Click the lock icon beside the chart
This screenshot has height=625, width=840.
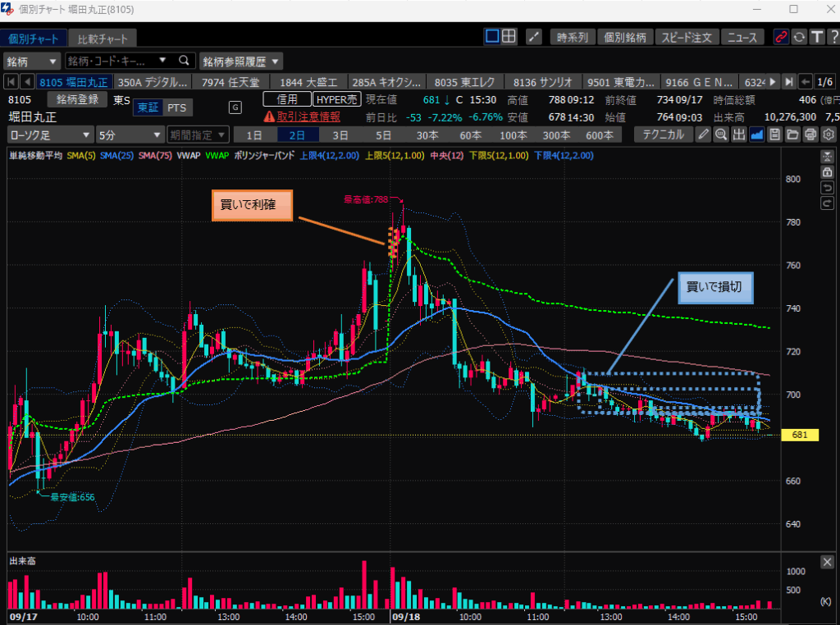click(x=828, y=172)
